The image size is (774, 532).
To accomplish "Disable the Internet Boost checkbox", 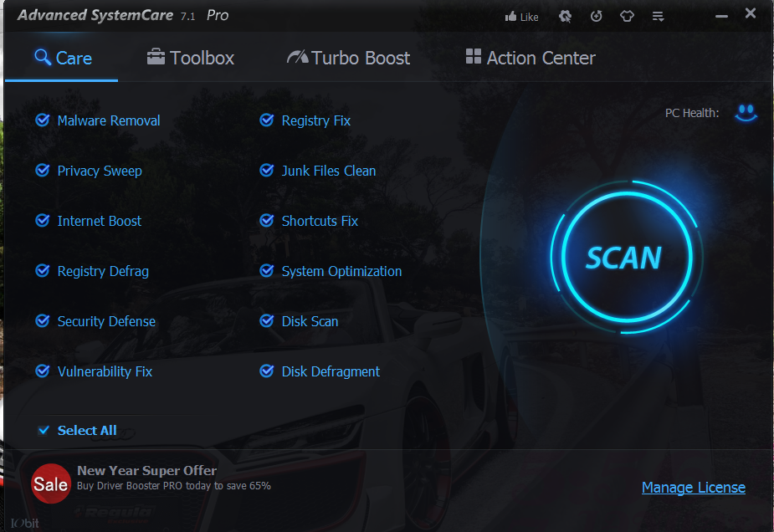I will tap(43, 220).
